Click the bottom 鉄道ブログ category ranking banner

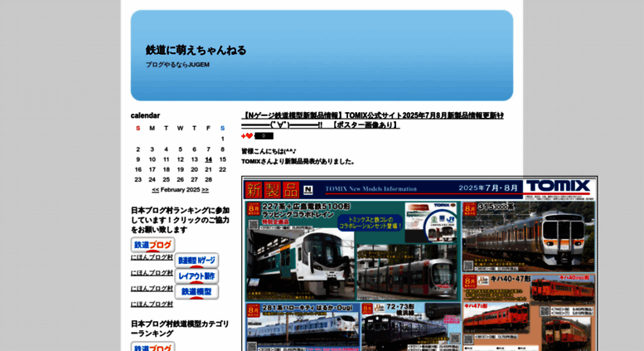pos(153,347)
